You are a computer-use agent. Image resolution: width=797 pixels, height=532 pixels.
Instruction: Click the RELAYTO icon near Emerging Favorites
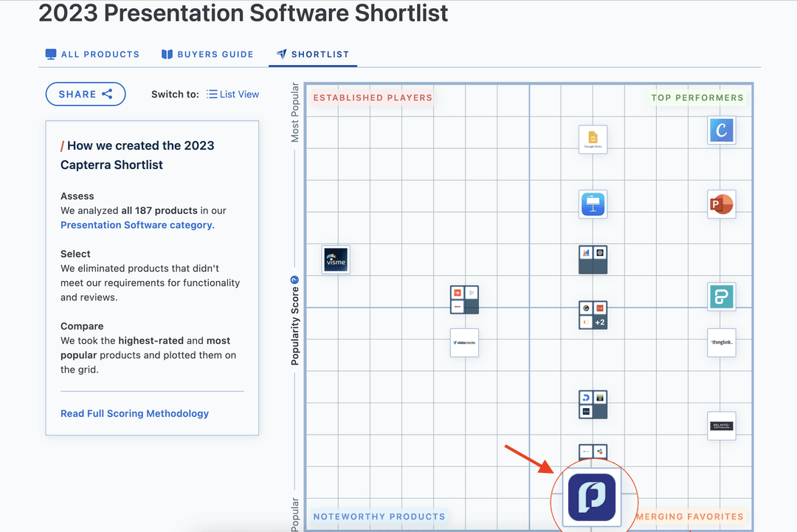pyautogui.click(x=721, y=426)
